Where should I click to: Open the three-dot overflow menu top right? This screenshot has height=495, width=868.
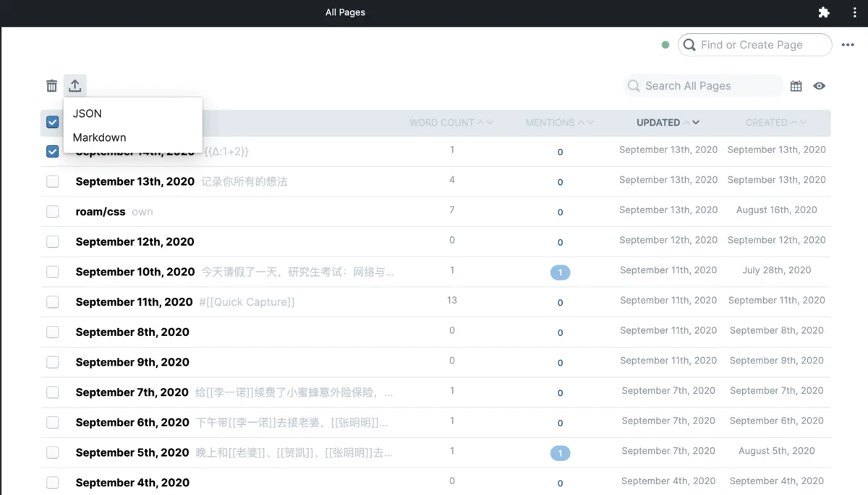(x=848, y=45)
